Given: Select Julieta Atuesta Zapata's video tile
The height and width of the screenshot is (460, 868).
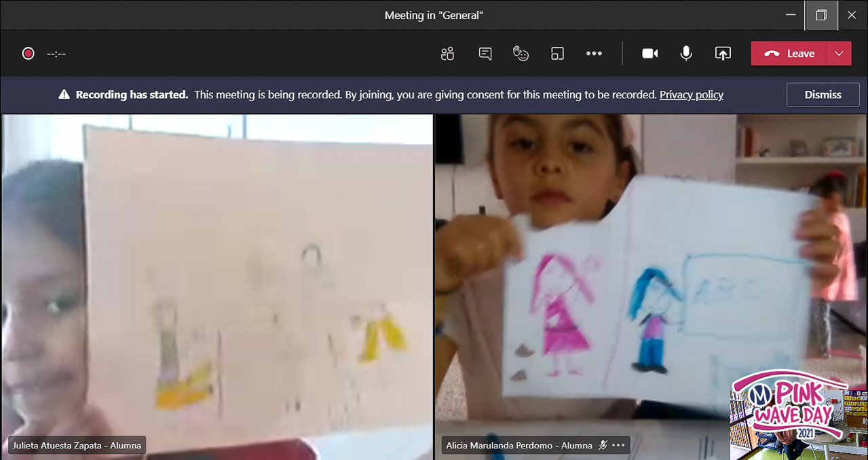Looking at the screenshot, I should coord(216,271).
